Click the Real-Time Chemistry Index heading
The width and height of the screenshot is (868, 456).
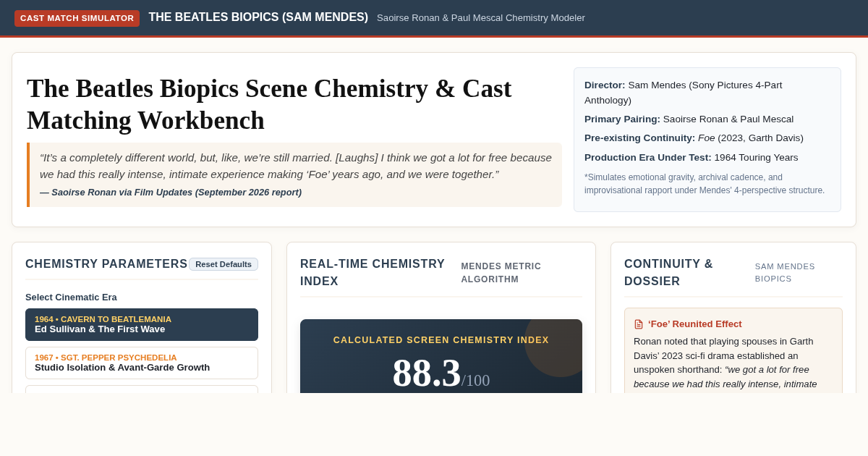373,273
